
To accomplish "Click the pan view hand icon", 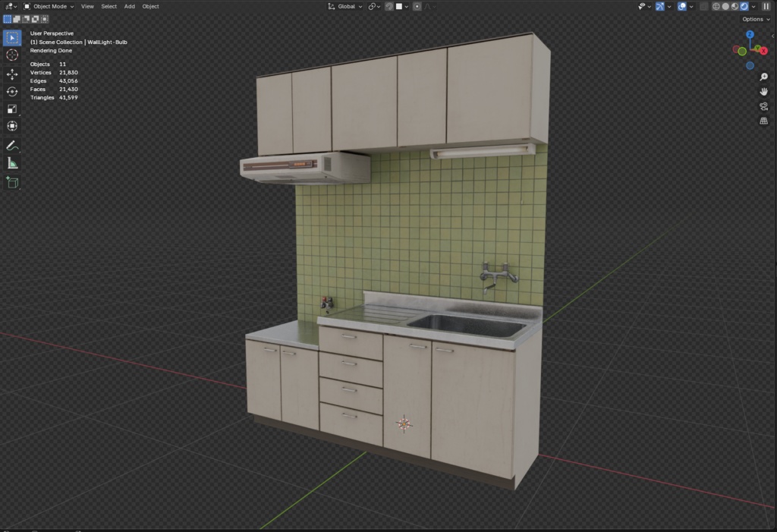I will [763, 92].
